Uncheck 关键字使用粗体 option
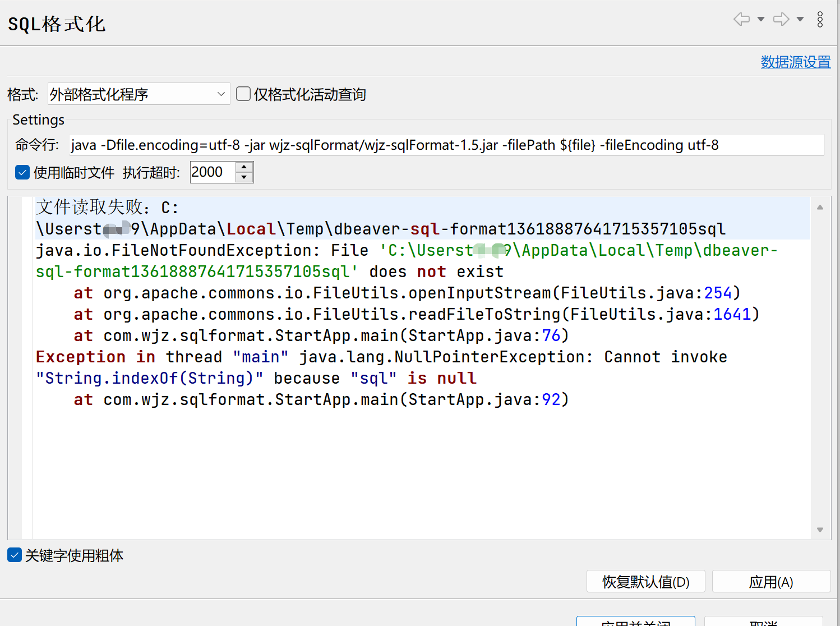 (x=14, y=555)
